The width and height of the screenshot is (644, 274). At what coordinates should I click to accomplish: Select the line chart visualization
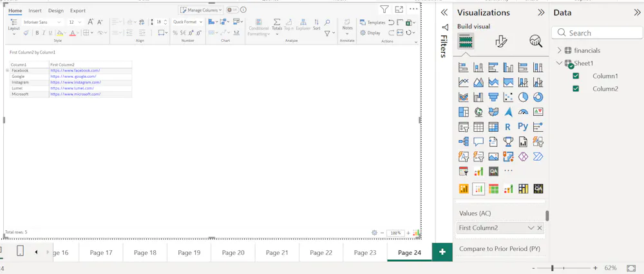(463, 82)
